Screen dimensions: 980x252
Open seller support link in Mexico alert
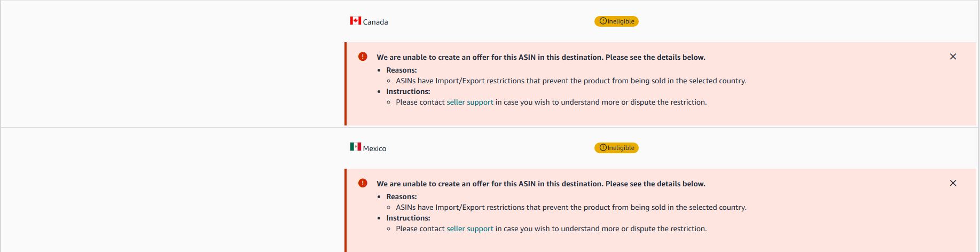[470, 229]
